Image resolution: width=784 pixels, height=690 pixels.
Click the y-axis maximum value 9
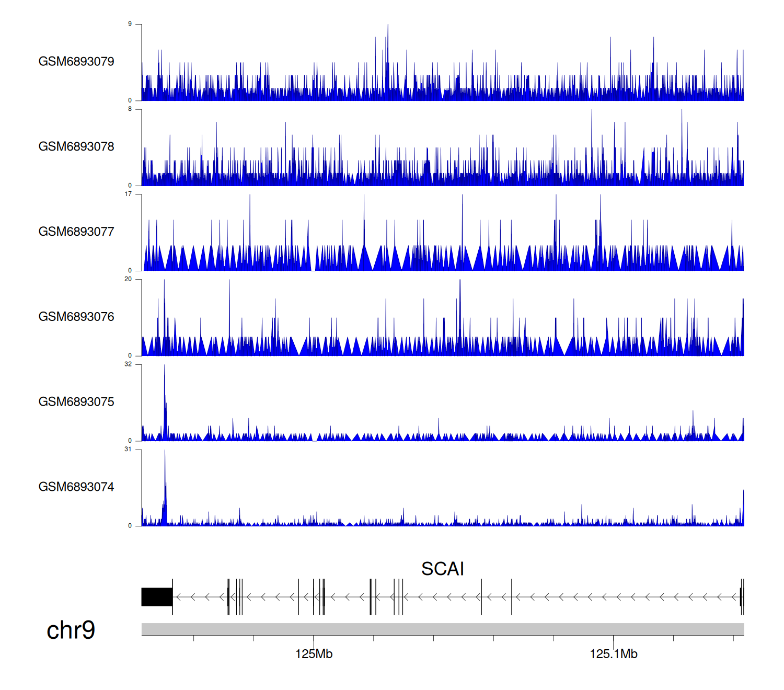click(130, 24)
